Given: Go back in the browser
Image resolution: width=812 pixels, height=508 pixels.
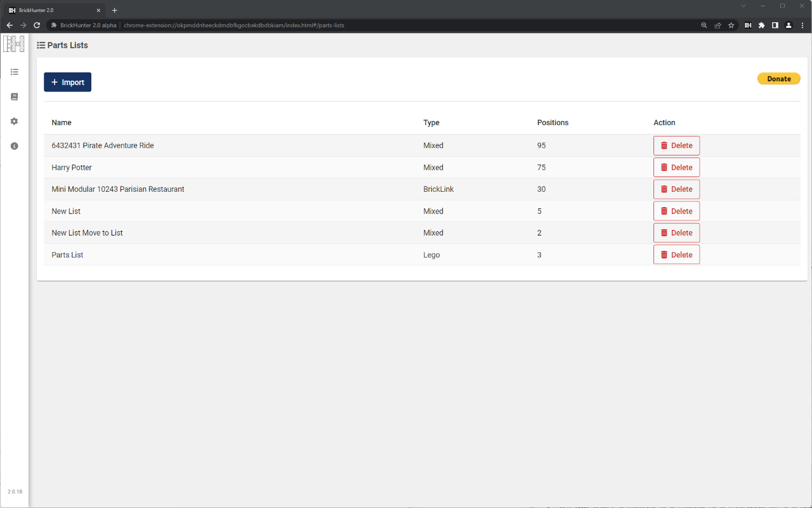Looking at the screenshot, I should pos(10,25).
